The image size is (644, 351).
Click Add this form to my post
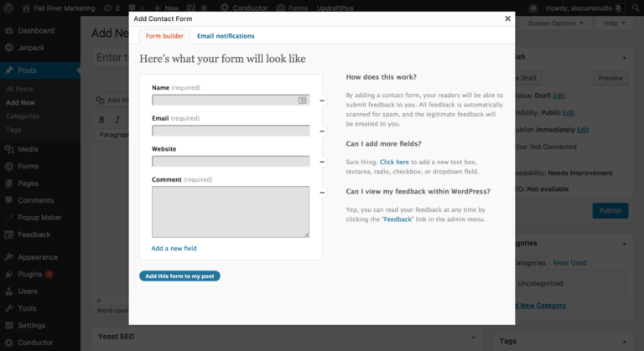point(179,276)
